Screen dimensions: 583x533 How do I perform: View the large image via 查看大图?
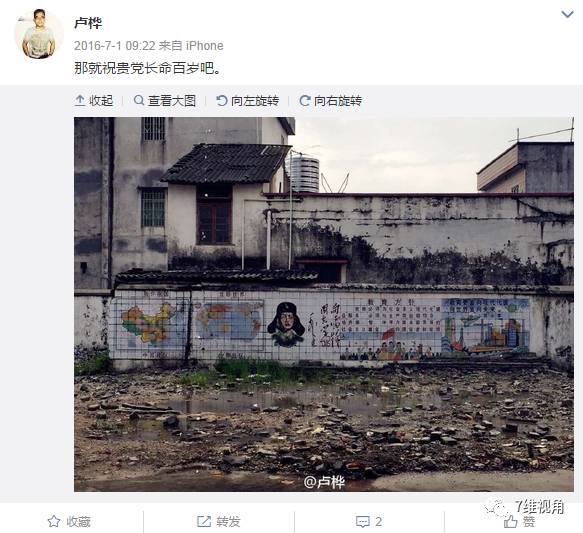[172, 101]
